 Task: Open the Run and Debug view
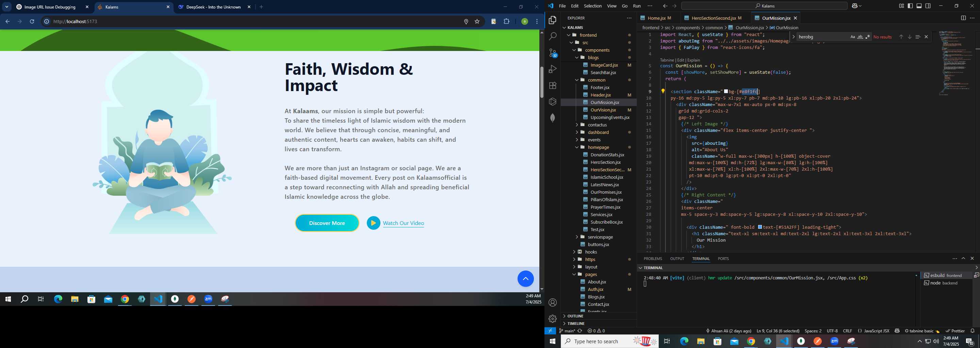pos(552,69)
